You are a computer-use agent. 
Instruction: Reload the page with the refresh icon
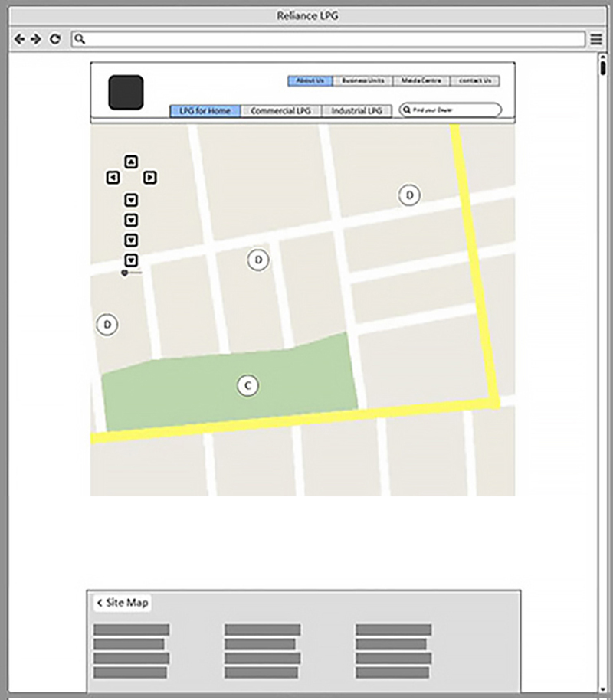pos(55,39)
